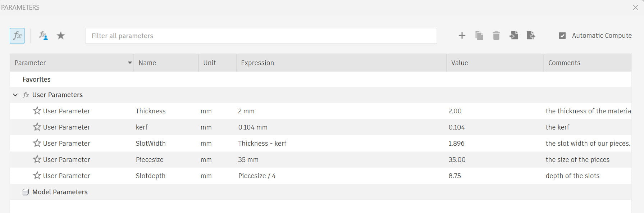Image resolution: width=644 pixels, height=213 pixels.
Task: Edit the SlotWidth expression Thickness - kerf
Action: point(262,143)
